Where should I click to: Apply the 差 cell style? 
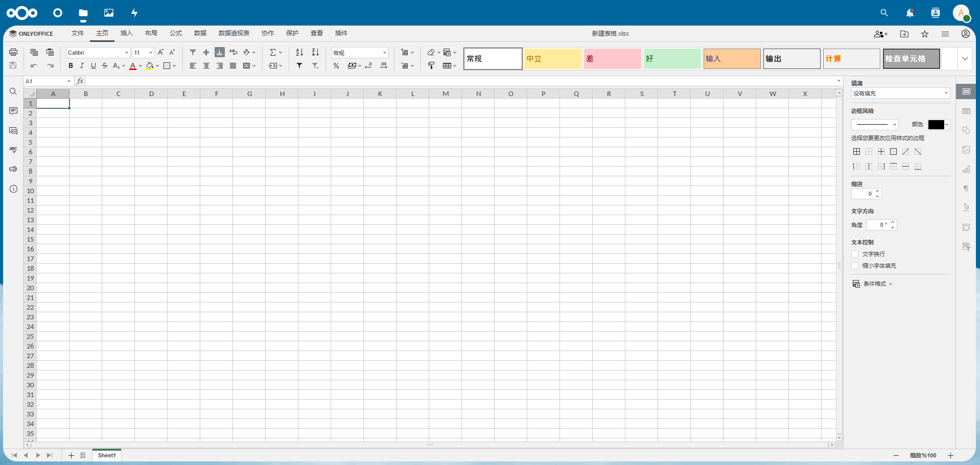click(x=613, y=59)
